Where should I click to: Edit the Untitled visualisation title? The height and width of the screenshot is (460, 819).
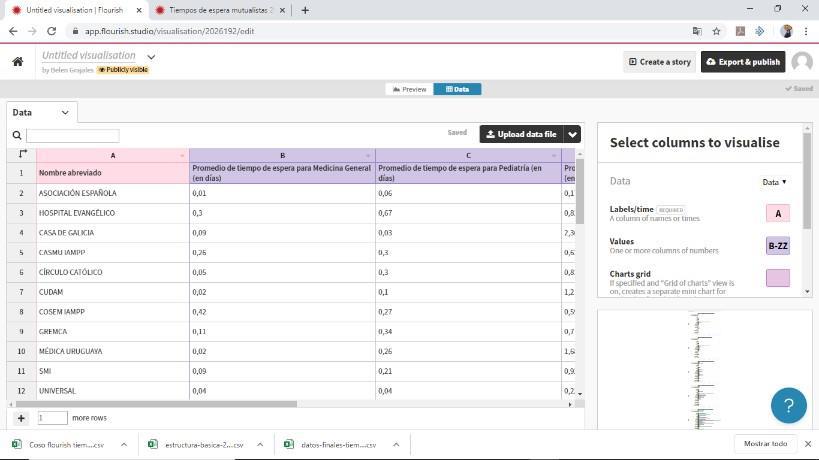tap(89, 55)
